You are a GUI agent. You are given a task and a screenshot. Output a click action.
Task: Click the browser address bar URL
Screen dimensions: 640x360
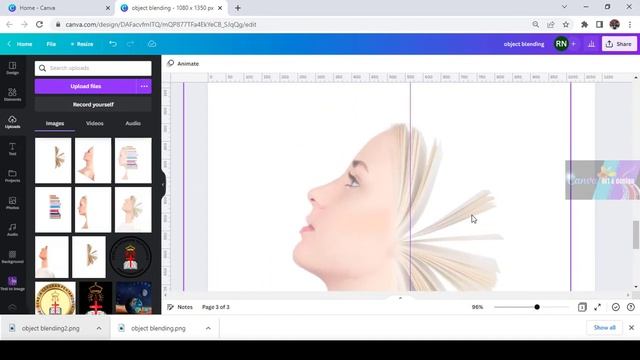[161, 24]
